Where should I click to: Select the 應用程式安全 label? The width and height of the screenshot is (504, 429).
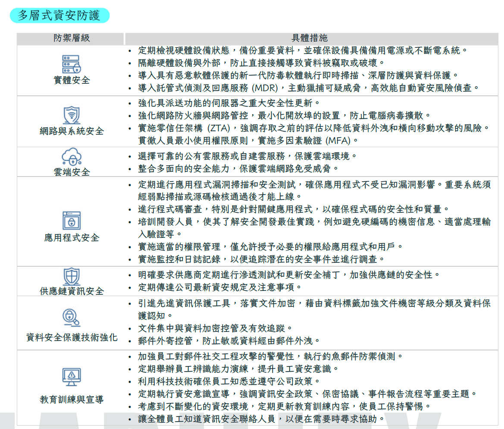click(x=72, y=238)
